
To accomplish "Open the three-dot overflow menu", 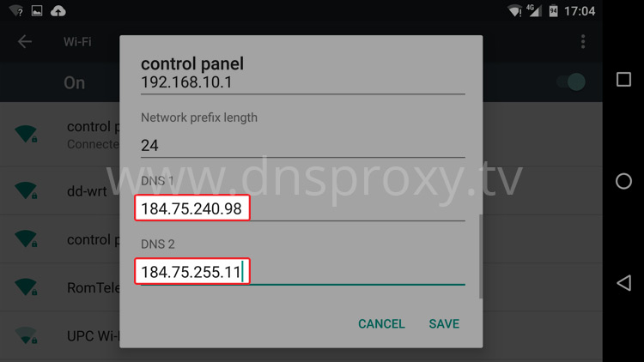I will click(583, 41).
